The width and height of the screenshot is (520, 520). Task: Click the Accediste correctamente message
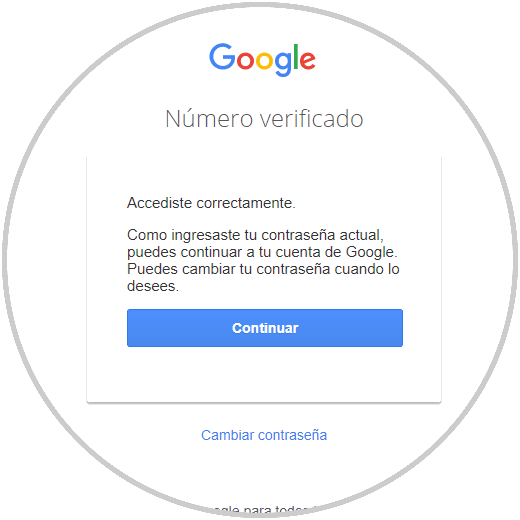click(211, 203)
